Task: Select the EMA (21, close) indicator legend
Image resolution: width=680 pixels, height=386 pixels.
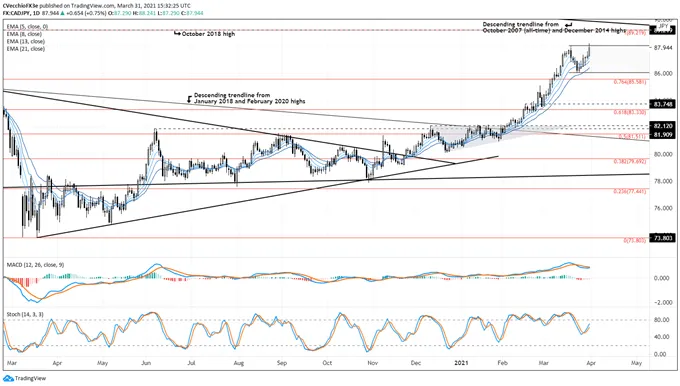Action: click(26, 49)
